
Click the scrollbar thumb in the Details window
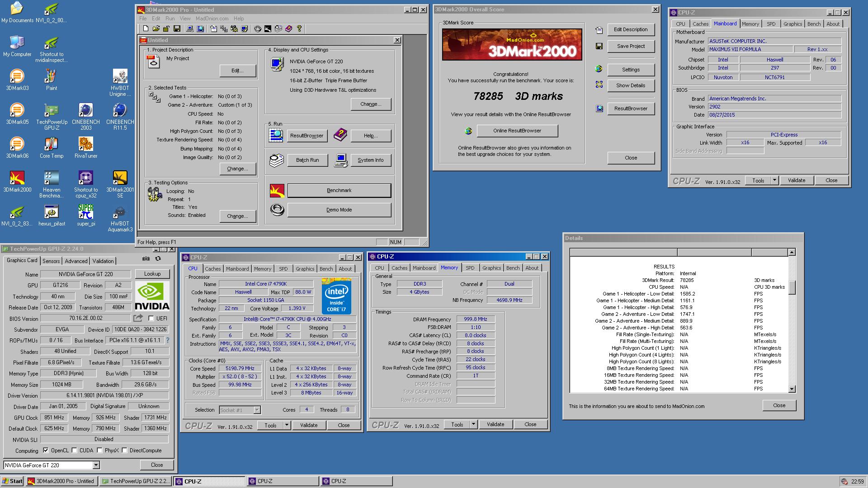coord(792,287)
